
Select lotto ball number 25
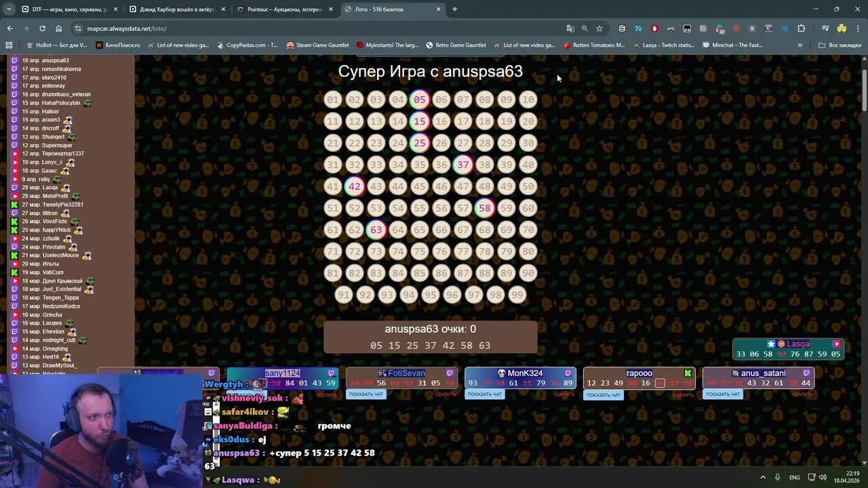(420, 143)
